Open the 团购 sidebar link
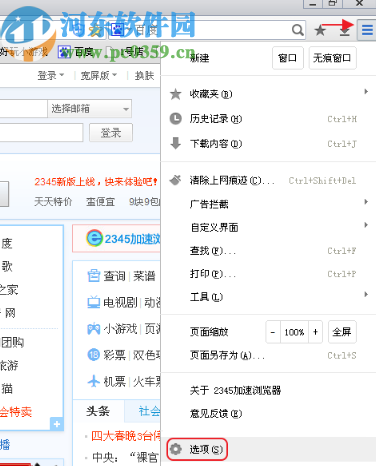The height and width of the screenshot is (466, 376). [x=13, y=342]
